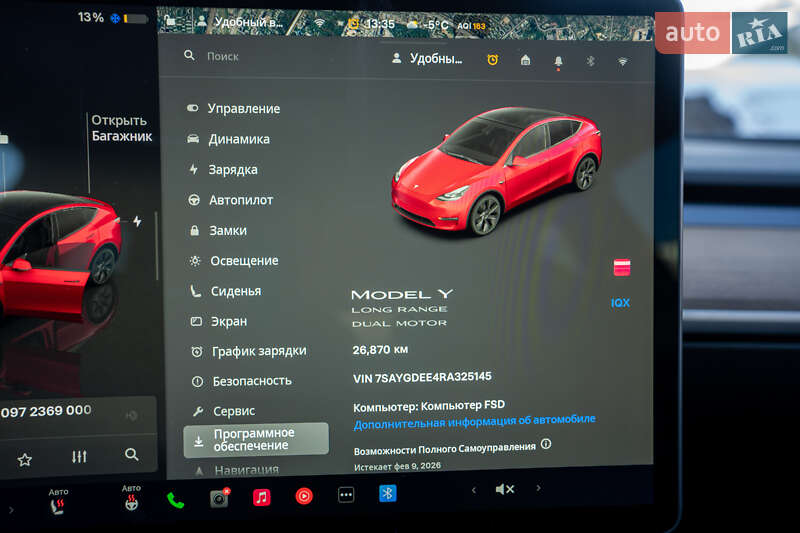The image size is (800, 533).
Task: Tap the blue IQX label
Action: coord(620,303)
